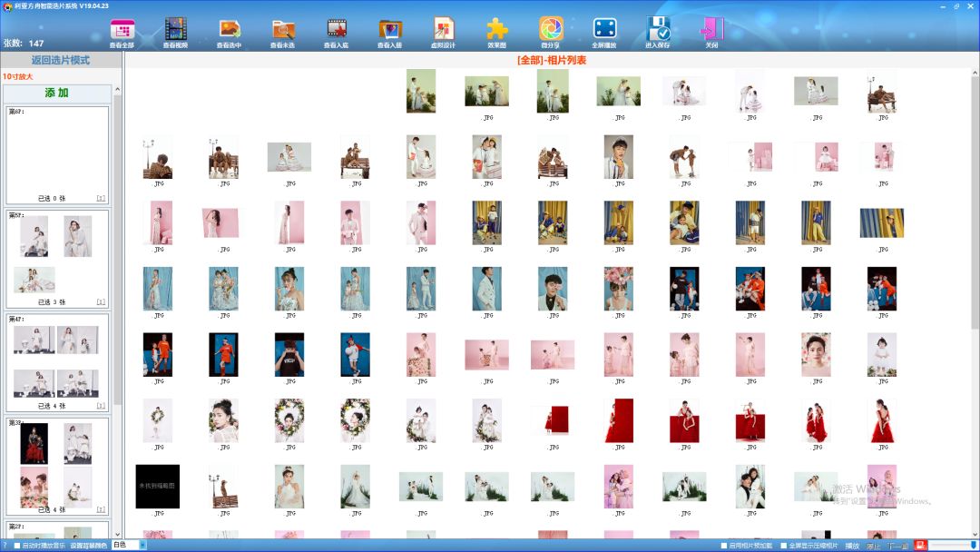Select the dark red-dress thumbnail in 第3P set
The image size is (980, 552).
pos(34,443)
